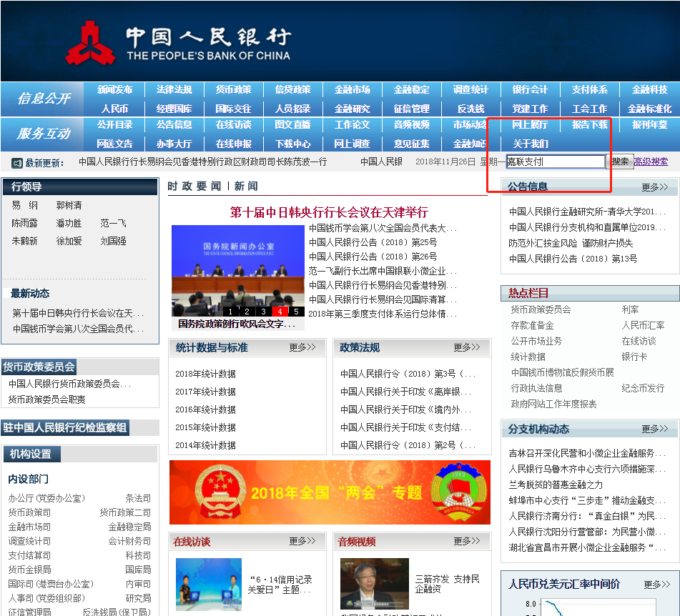
Task: Open 法律法规 in navigation menu
Action: pos(174,90)
